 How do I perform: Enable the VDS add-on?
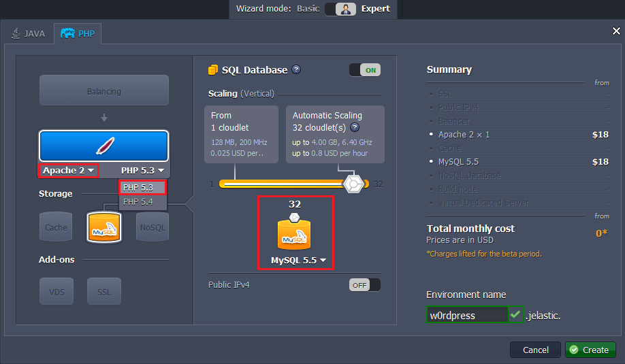tap(56, 291)
